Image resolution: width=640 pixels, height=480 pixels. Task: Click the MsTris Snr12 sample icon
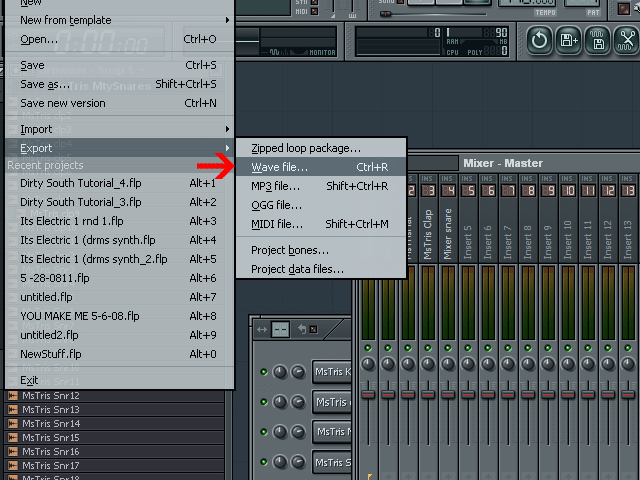13,396
